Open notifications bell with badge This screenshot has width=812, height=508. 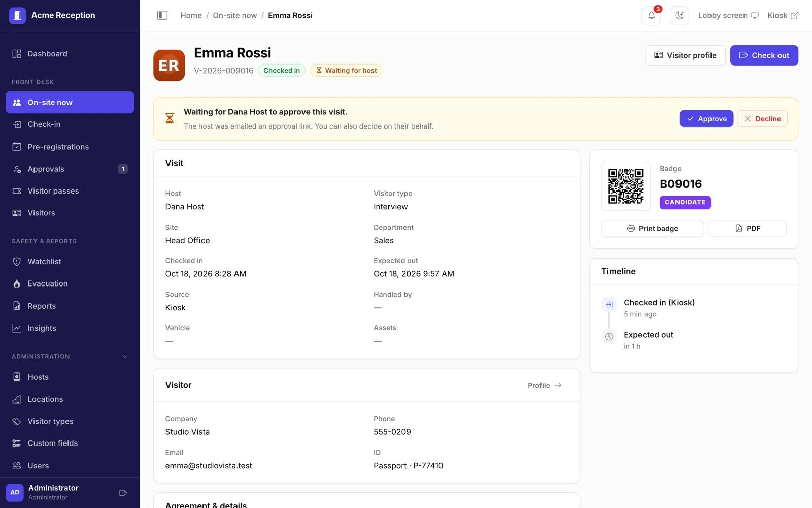652,15
